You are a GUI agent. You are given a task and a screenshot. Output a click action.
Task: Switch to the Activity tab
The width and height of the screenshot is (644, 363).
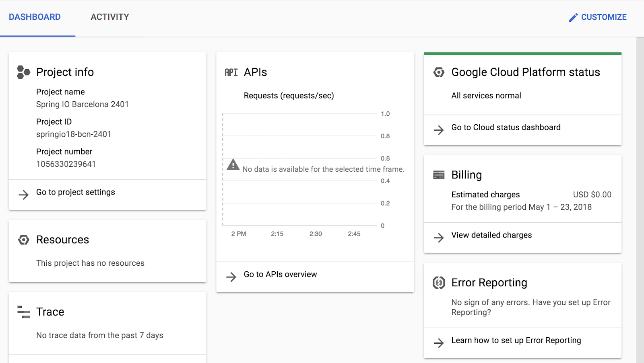110,17
